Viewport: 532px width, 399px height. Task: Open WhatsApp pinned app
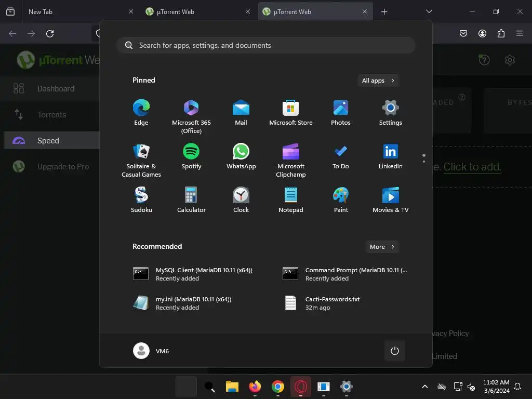click(241, 157)
